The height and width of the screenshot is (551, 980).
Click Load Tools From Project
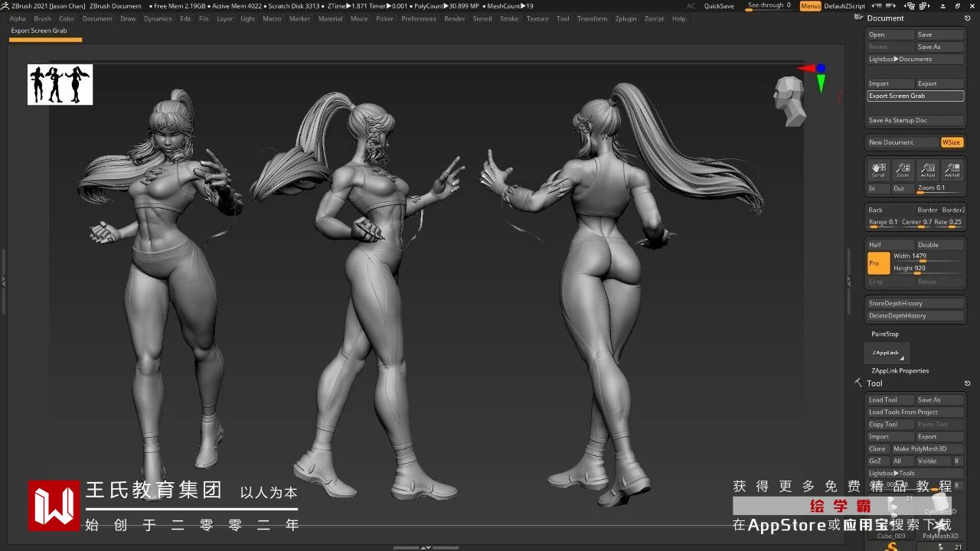[915, 412]
